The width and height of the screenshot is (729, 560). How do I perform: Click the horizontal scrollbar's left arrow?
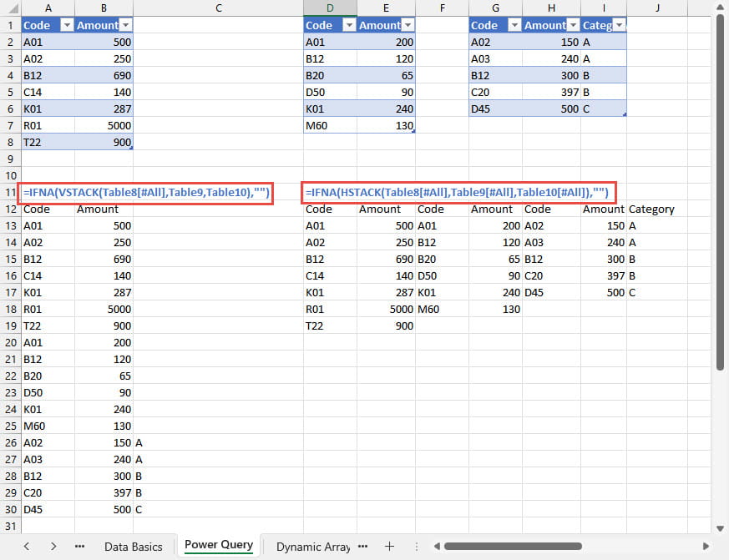[438, 547]
